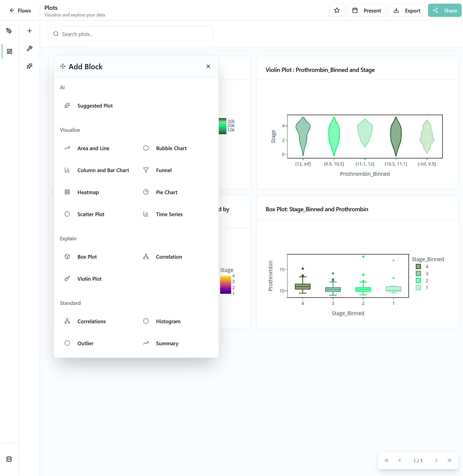Click the favorite star icon
The image size is (463, 476).
(x=337, y=10)
